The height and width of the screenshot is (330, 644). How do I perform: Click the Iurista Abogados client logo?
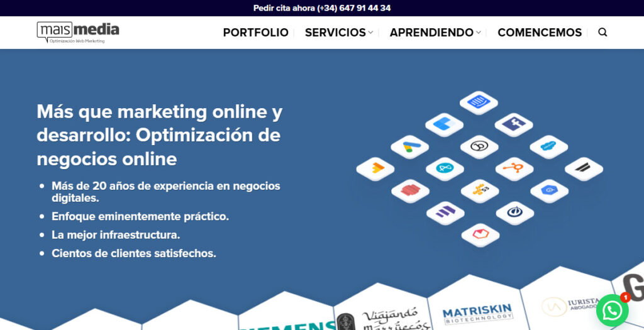coord(571,307)
